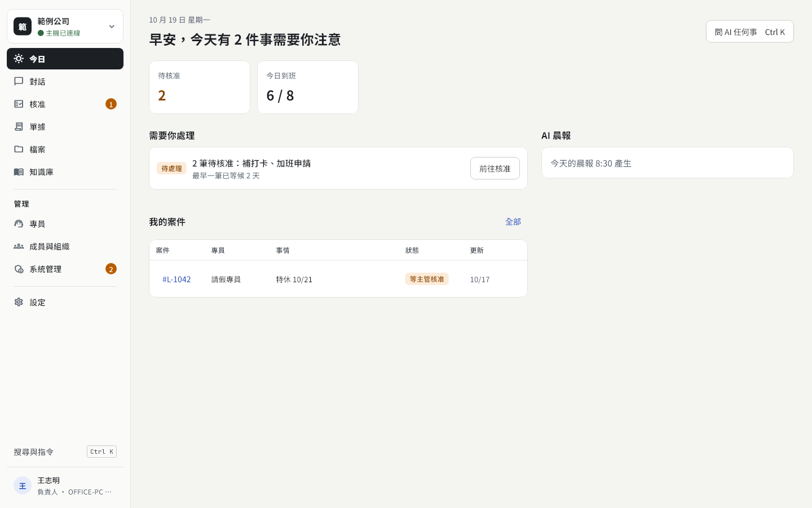This screenshot has width=812, height=508.
Task: Click the 主機已連線 status text
Action: 63,33
